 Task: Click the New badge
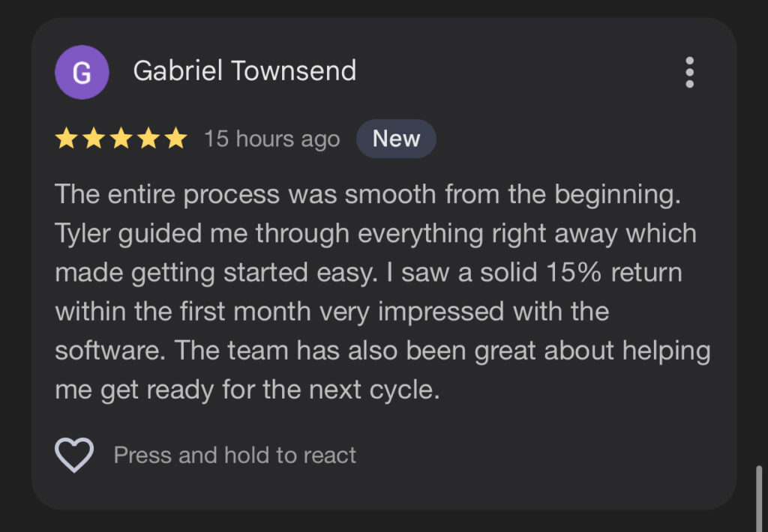click(x=396, y=139)
